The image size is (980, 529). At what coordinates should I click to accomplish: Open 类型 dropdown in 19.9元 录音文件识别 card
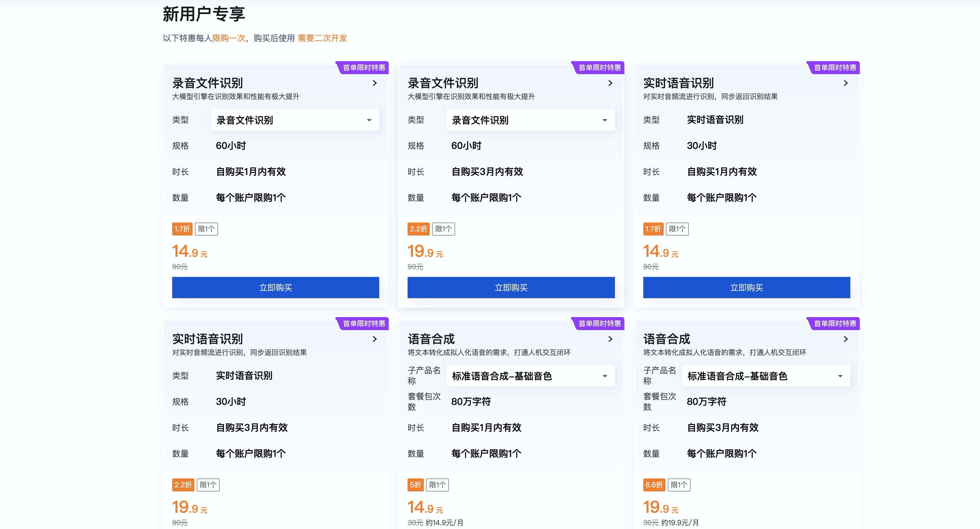pyautogui.click(x=530, y=120)
